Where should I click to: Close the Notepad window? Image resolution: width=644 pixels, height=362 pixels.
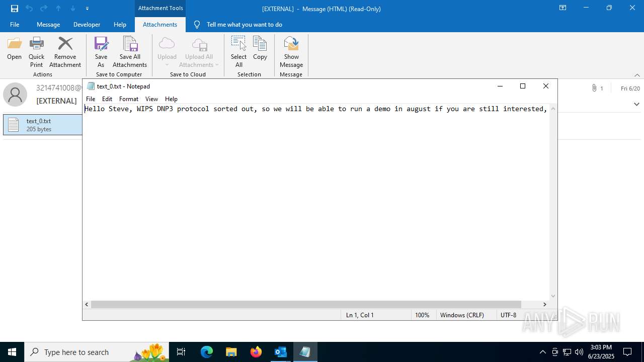coord(546,86)
